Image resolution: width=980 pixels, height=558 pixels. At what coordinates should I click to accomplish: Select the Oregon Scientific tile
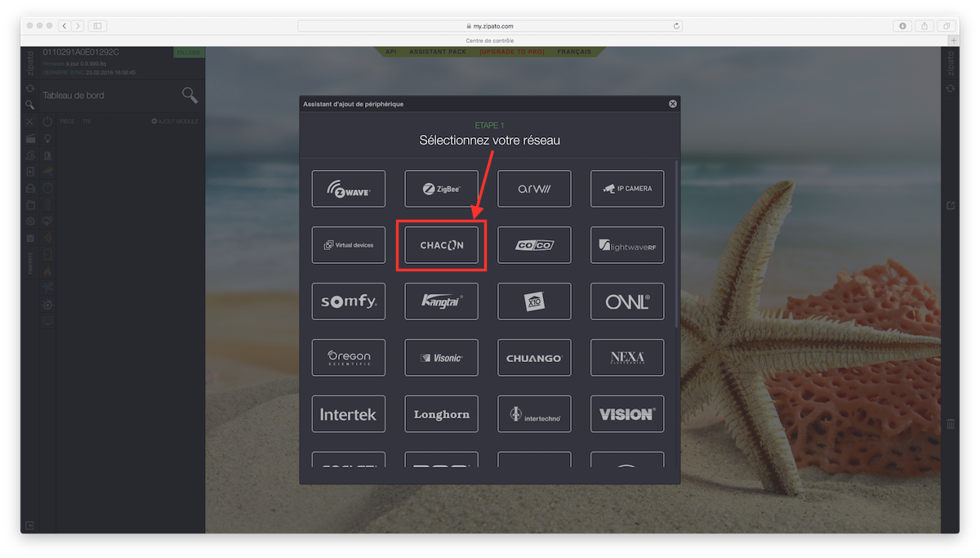tap(349, 357)
